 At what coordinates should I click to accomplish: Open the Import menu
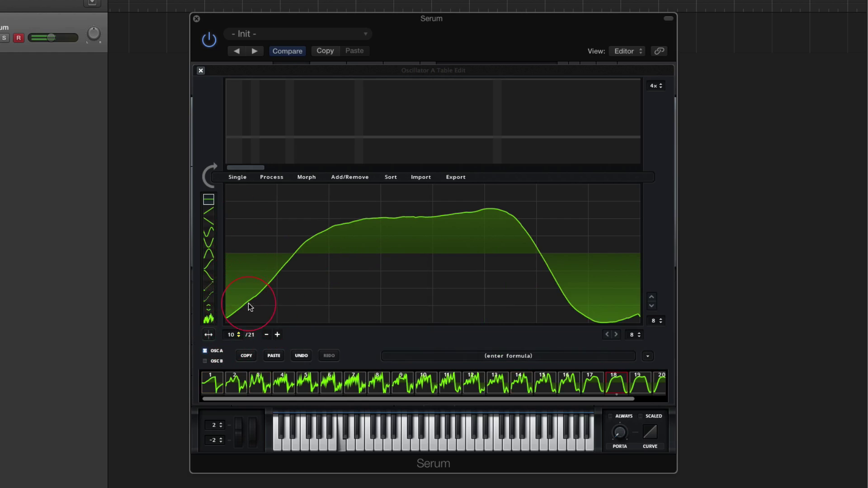point(421,177)
